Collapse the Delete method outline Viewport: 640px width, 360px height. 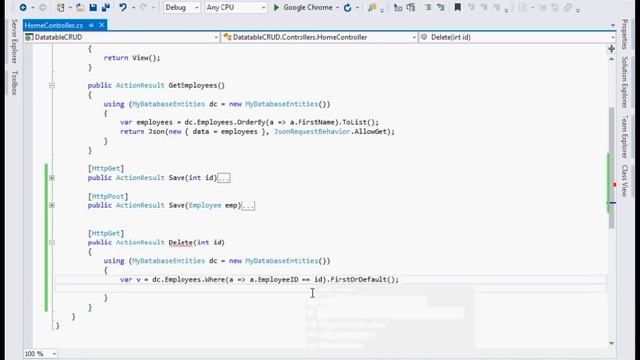[x=52, y=242]
